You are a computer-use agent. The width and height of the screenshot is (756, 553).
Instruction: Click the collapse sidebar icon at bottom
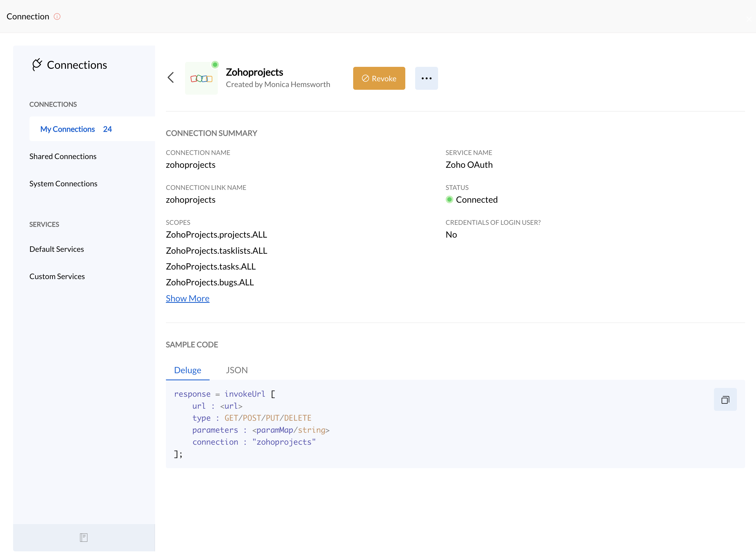pos(84,538)
